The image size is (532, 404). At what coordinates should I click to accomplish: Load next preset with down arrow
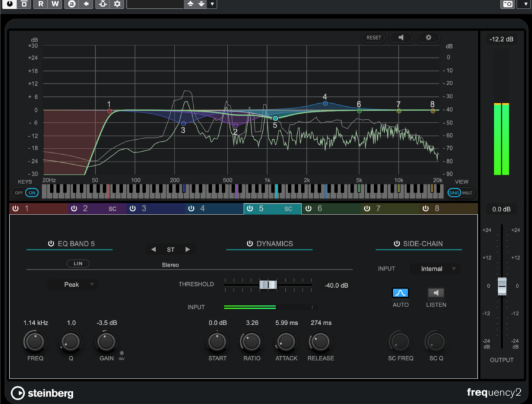click(201, 4)
